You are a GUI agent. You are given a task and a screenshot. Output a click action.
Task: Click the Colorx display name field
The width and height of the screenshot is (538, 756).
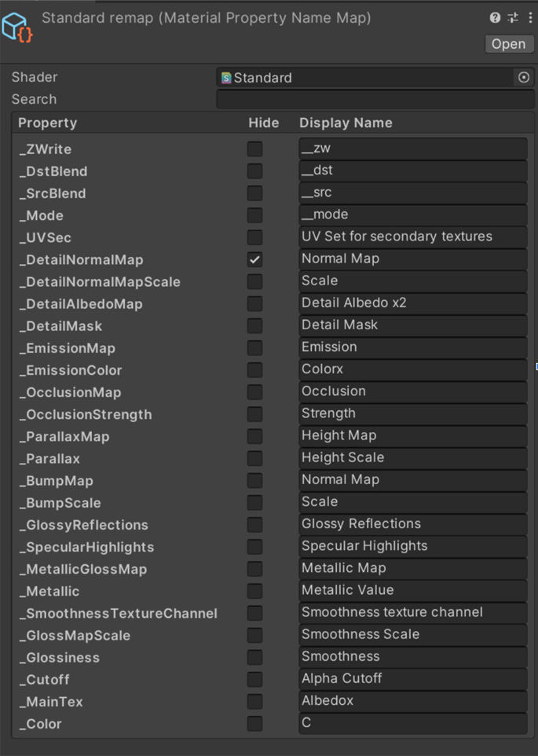[x=412, y=369]
